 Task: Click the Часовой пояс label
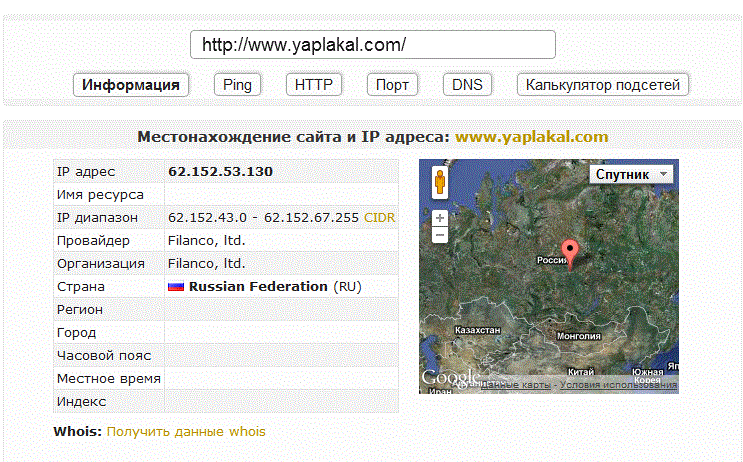(104, 355)
